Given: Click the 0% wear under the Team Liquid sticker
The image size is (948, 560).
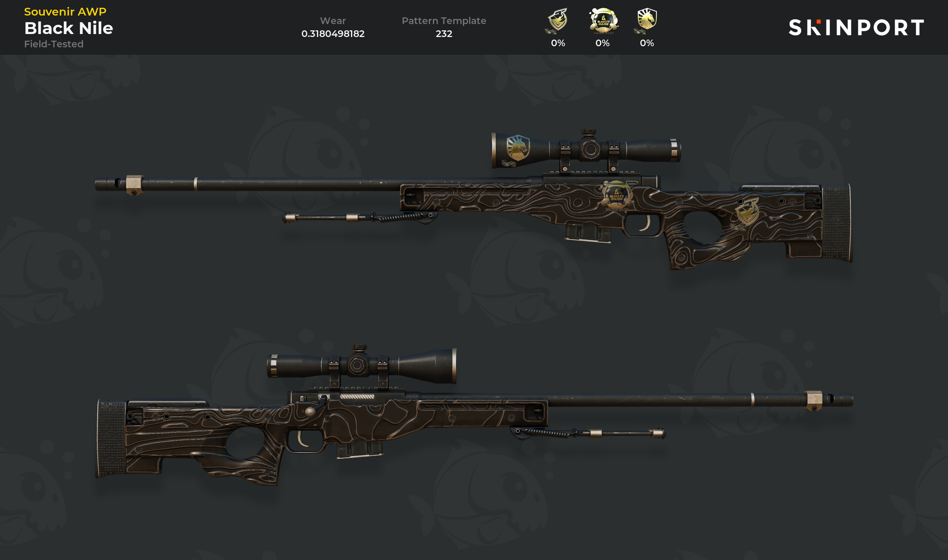Looking at the screenshot, I should pos(647,43).
